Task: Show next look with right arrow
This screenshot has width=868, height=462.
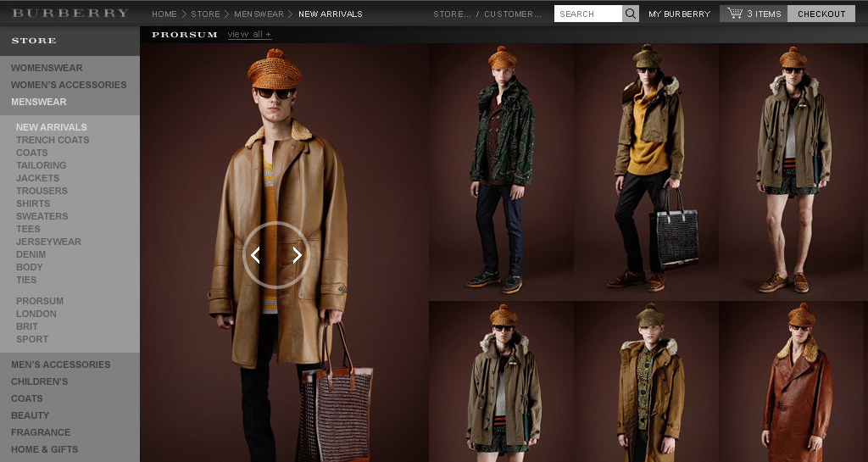Action: point(297,255)
